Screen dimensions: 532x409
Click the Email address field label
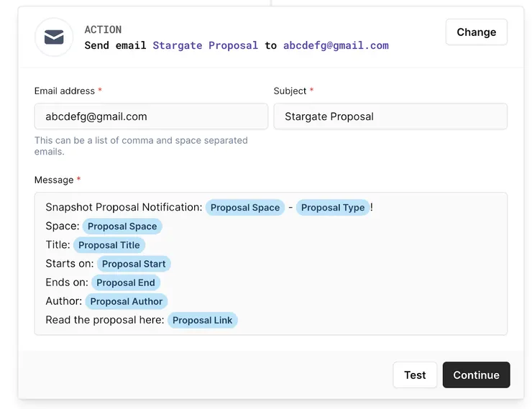[65, 91]
